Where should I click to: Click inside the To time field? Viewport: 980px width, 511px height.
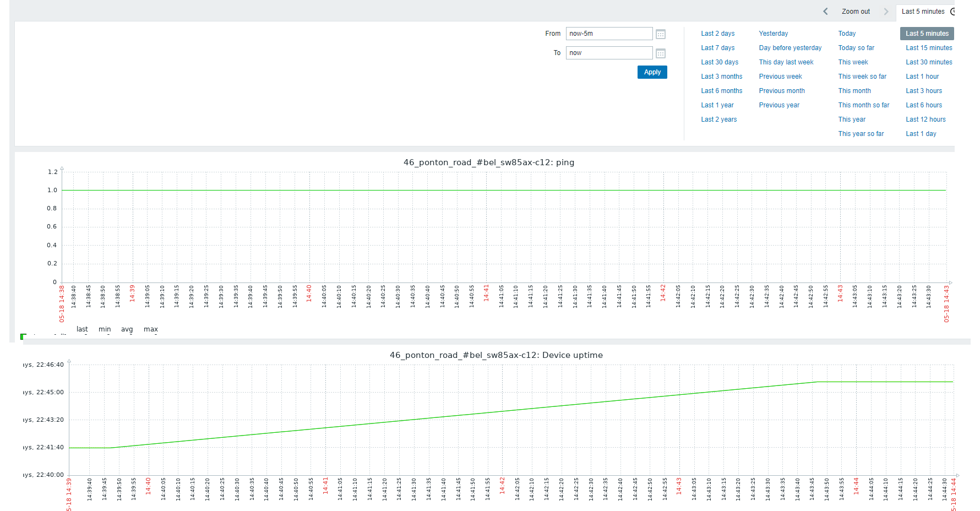[608, 53]
